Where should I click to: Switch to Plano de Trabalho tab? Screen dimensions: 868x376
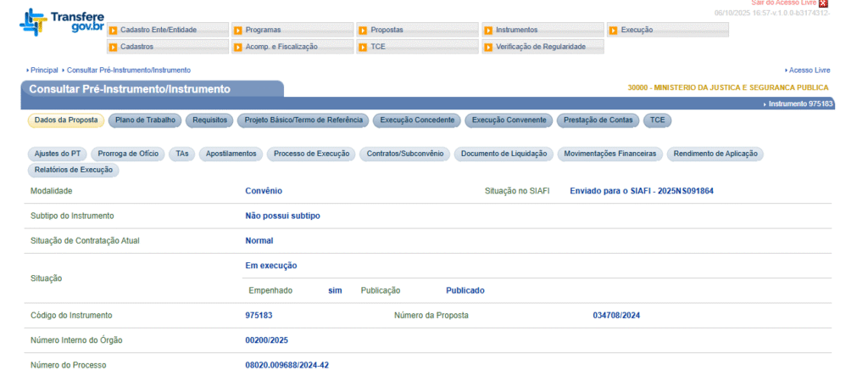(x=145, y=121)
